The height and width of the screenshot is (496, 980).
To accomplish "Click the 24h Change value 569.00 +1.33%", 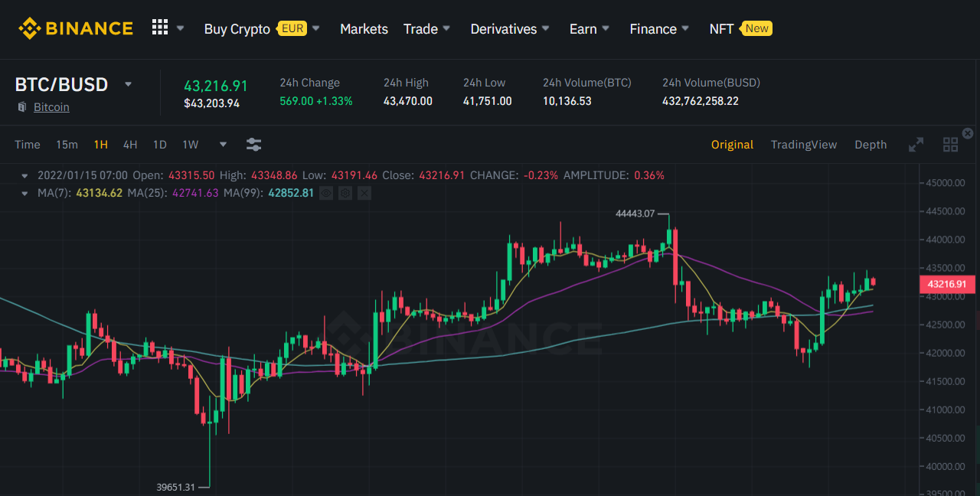I will [316, 101].
